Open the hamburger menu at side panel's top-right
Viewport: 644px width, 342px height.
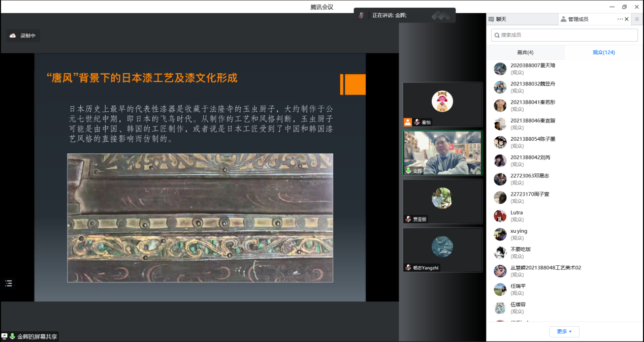(x=637, y=19)
